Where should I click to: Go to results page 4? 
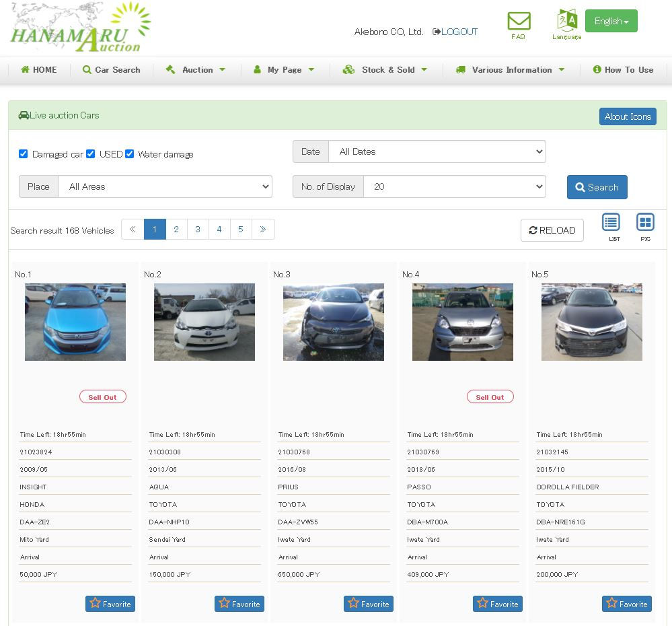tap(219, 230)
